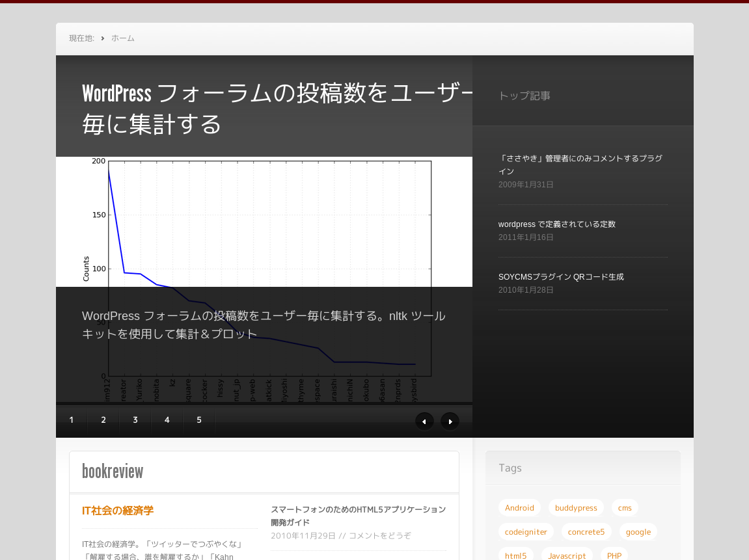Click the Tags widget heading
The width and height of the screenshot is (749, 560).
(510, 468)
